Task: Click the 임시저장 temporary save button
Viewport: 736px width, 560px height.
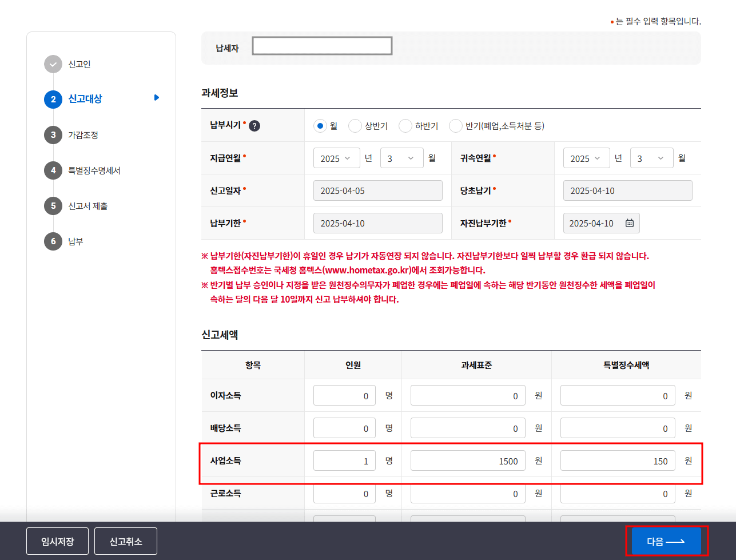Action: (x=57, y=541)
